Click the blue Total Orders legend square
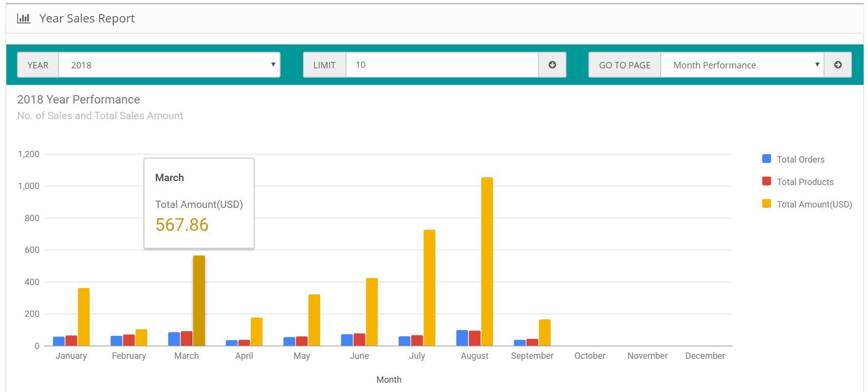This screenshot has width=868, height=392. click(x=767, y=159)
